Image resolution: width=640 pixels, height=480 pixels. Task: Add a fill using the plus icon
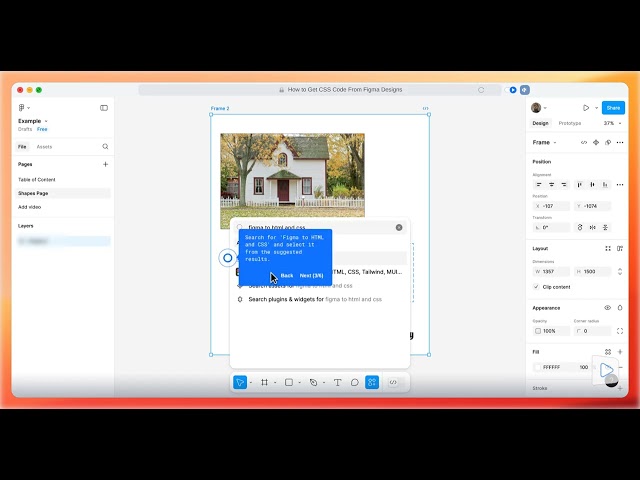pos(620,352)
